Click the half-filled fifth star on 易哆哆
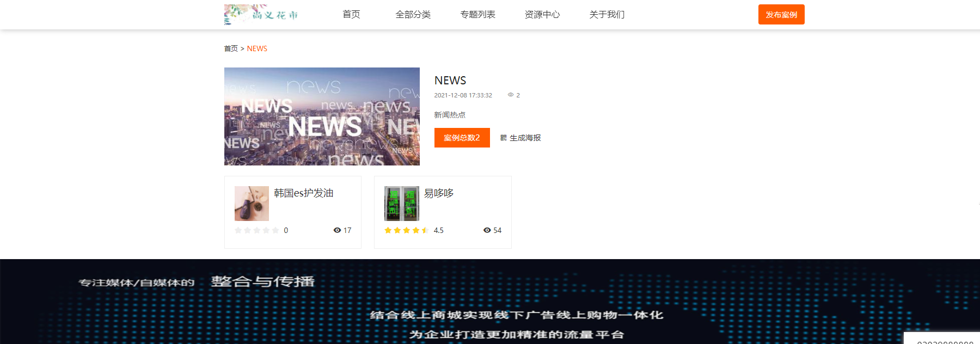The width and height of the screenshot is (980, 344). tap(425, 230)
